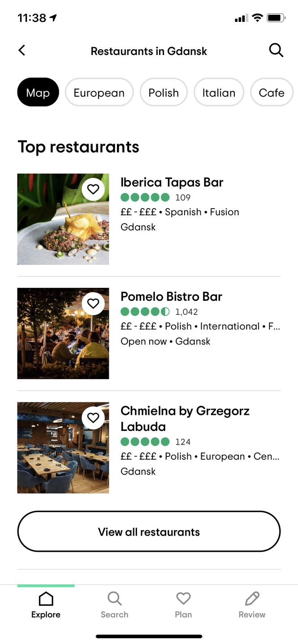
Task: Open Chmielna restaurant photo thumbnail
Action: pyautogui.click(x=63, y=447)
